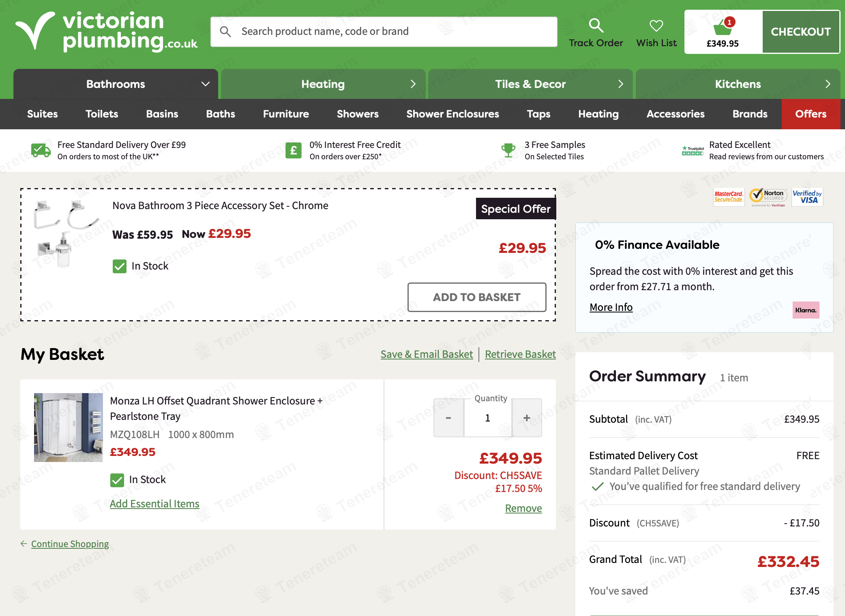845x616 pixels.
Task: Click the free delivery truck icon
Action: (x=41, y=150)
